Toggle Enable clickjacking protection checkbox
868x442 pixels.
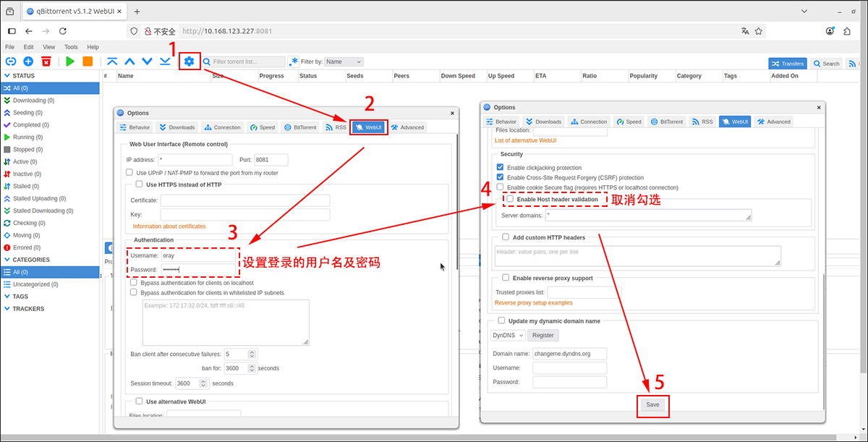[x=501, y=168]
